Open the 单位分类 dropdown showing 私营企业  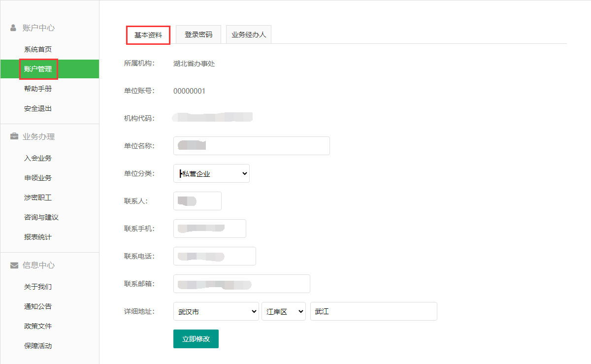(211, 173)
